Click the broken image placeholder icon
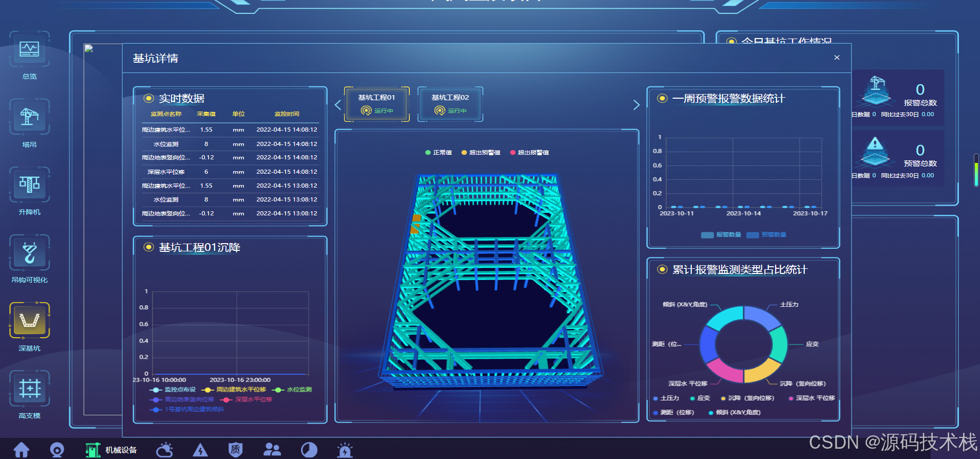Image resolution: width=980 pixels, height=459 pixels. click(88, 48)
